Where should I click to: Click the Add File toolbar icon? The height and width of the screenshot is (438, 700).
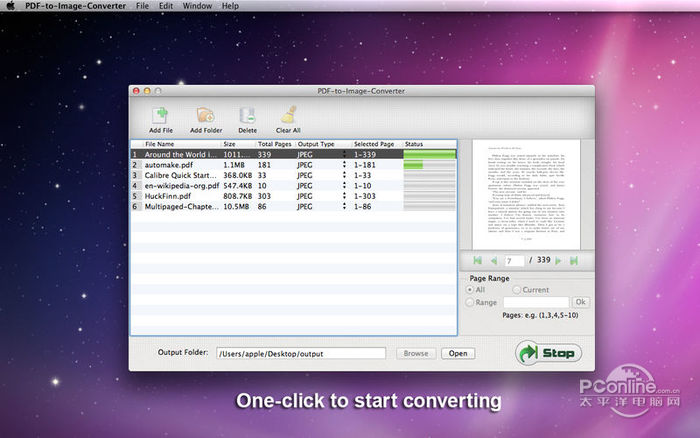click(160, 116)
